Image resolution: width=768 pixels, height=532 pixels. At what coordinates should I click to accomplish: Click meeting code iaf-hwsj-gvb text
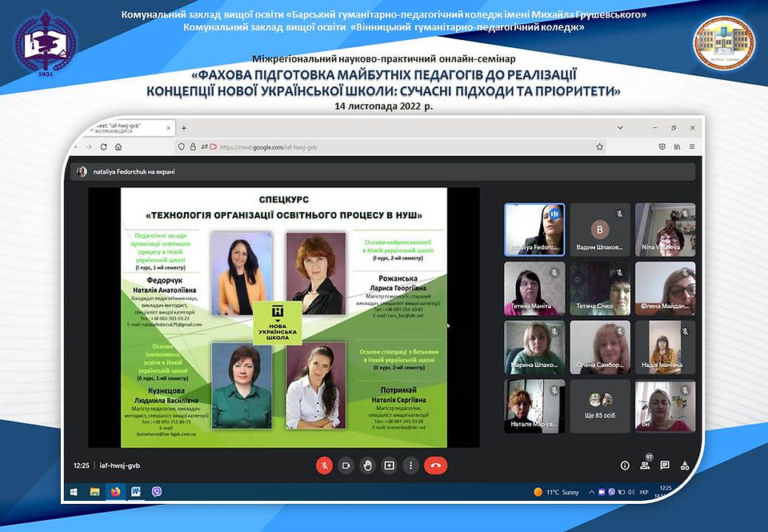[x=119, y=466]
